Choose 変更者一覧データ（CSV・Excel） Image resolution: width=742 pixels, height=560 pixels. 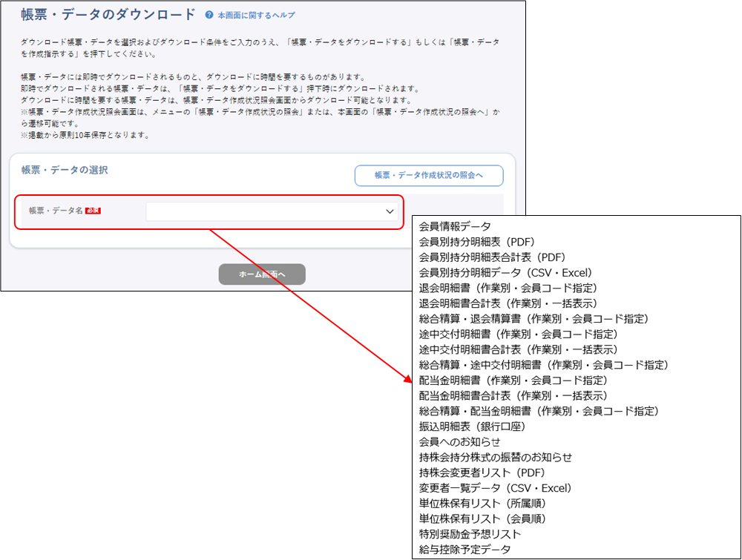[x=495, y=488]
